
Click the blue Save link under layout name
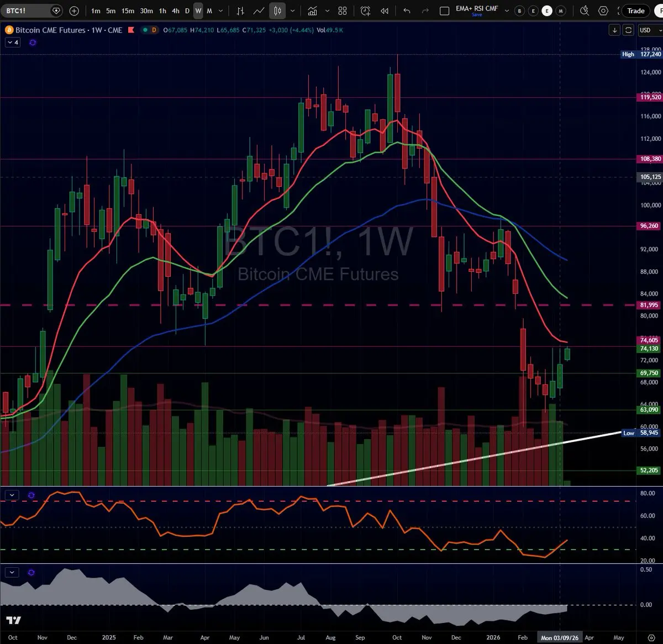click(x=477, y=15)
